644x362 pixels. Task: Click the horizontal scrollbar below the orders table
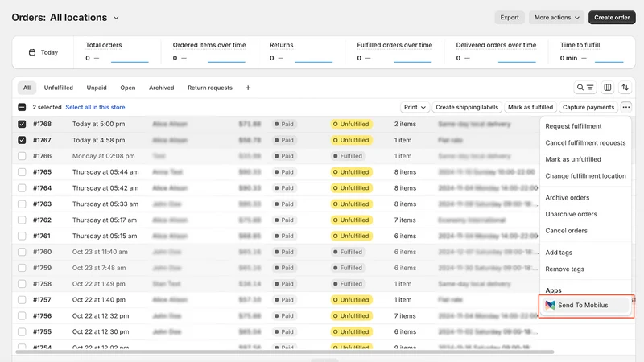(285, 352)
